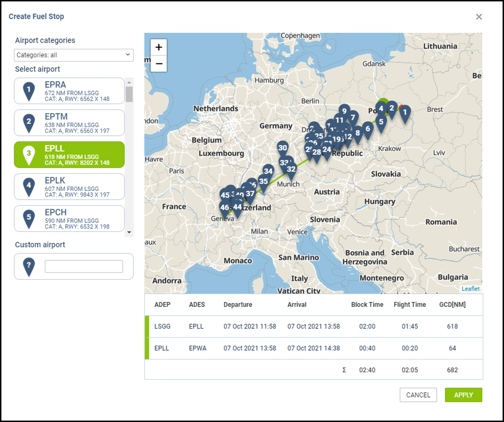Click the EPWA destination cell
Viewport: 504px width, 422px height.
197,348
